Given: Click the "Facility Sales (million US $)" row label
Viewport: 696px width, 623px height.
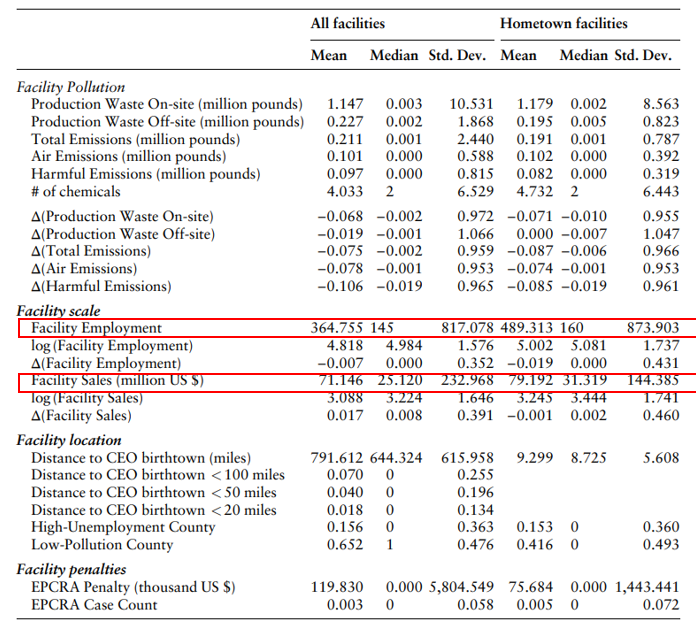Looking at the screenshot, I should (117, 381).
